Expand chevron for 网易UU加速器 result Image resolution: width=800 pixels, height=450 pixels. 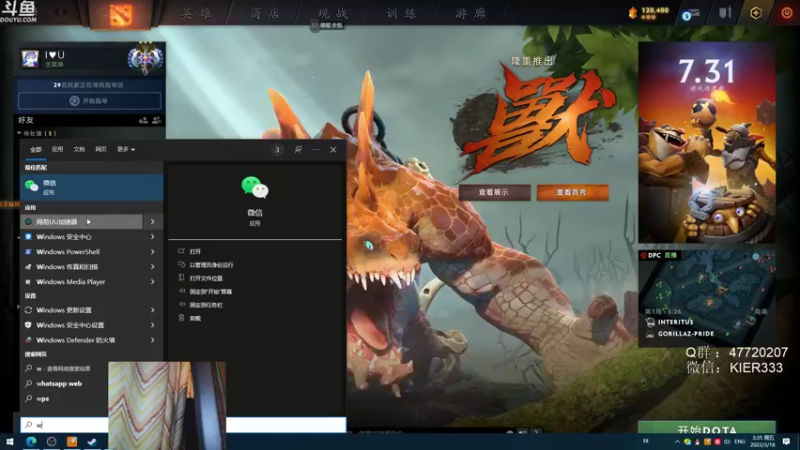tap(152, 221)
